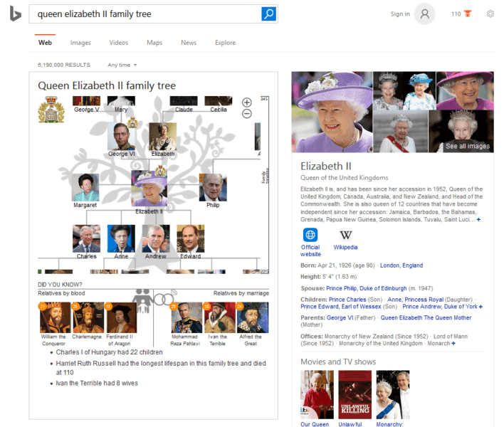Switch to the News tab

pyautogui.click(x=189, y=43)
